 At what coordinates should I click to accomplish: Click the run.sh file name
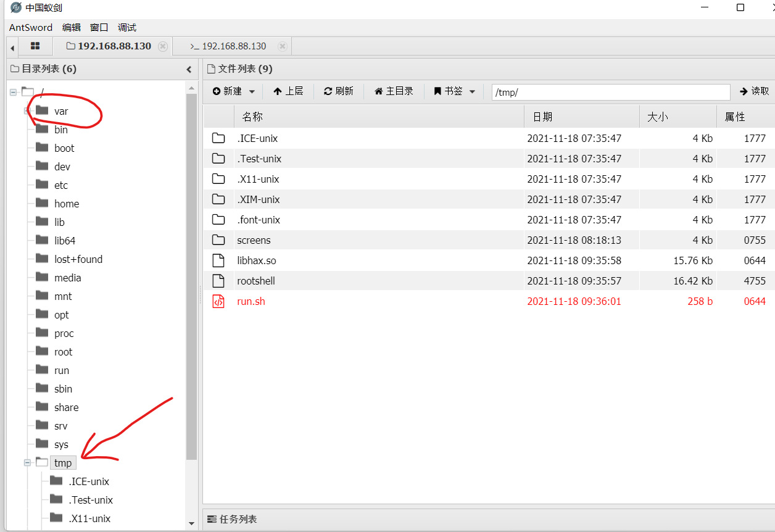click(x=251, y=301)
